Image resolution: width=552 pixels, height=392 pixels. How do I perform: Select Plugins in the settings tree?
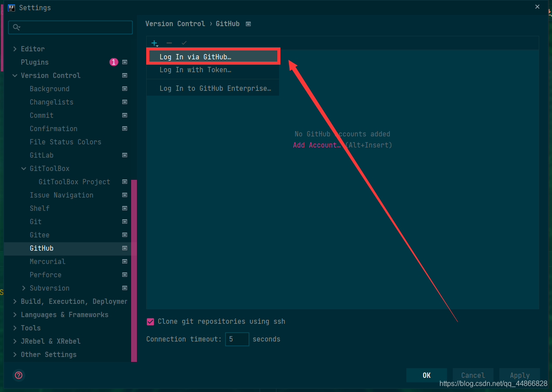[35, 62]
